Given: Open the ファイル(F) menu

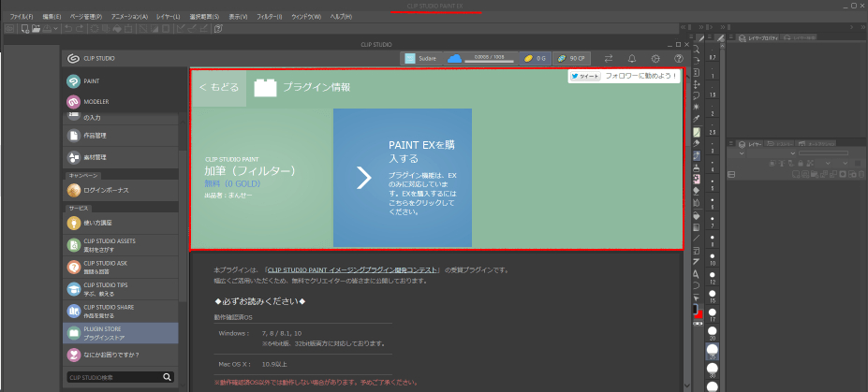Looking at the screenshot, I should tap(21, 17).
